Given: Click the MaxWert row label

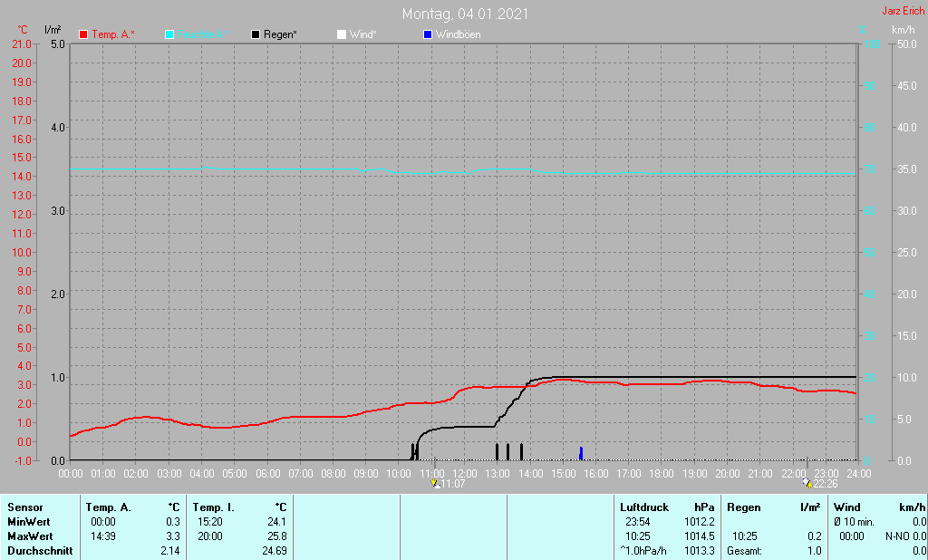Looking at the screenshot, I should point(30,536).
